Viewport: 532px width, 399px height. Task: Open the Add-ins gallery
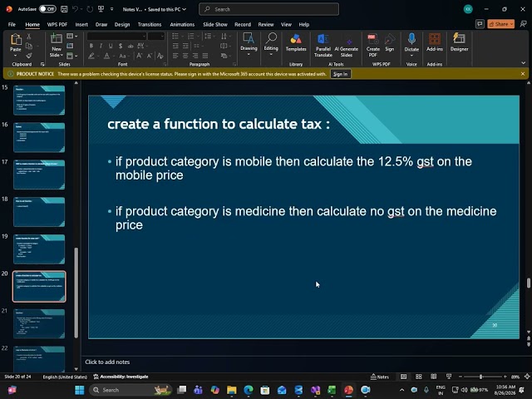435,42
